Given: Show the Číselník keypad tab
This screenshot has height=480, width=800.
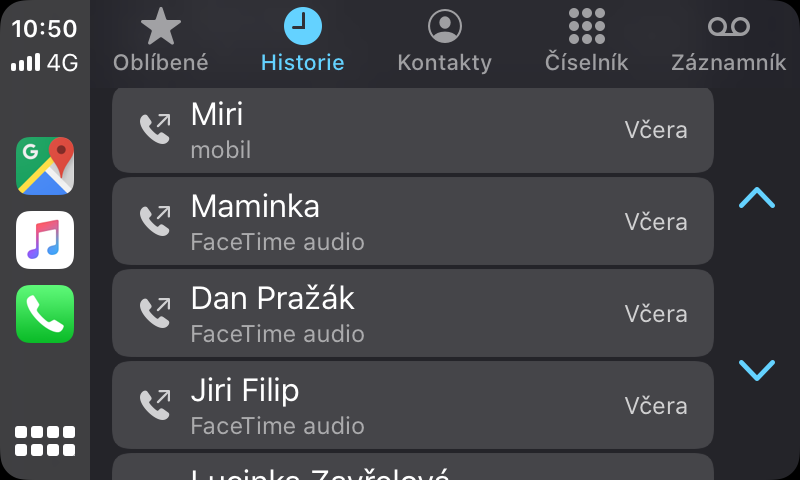Looking at the screenshot, I should click(x=586, y=42).
